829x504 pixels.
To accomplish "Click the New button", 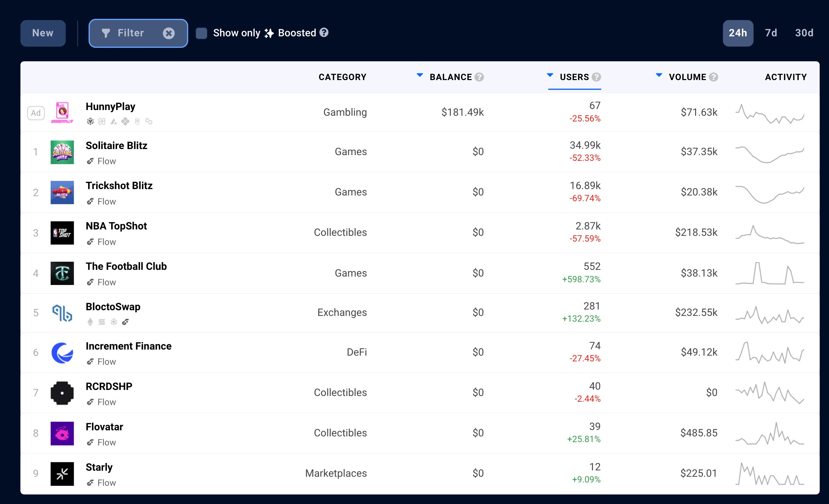I will click(43, 33).
